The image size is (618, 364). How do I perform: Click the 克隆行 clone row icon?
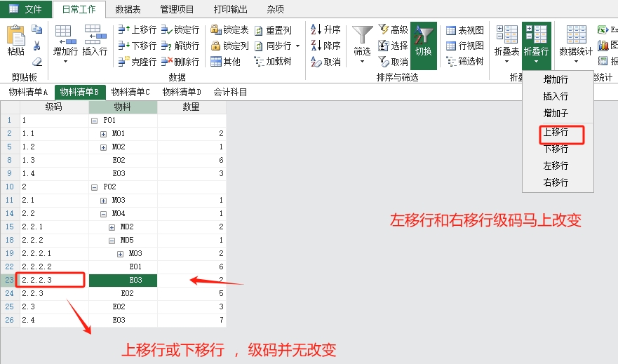pos(123,62)
